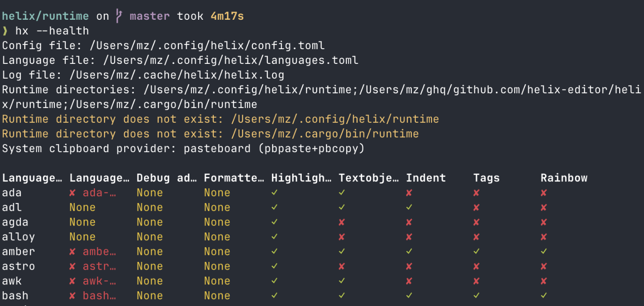Image resolution: width=644 pixels, height=306 pixels.
Task: Click the Rainbow checkmark in the bash row
Action: [x=544, y=296]
